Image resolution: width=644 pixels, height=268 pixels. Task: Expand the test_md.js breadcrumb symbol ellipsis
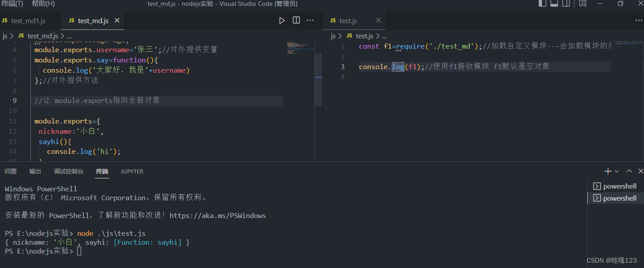69,36
